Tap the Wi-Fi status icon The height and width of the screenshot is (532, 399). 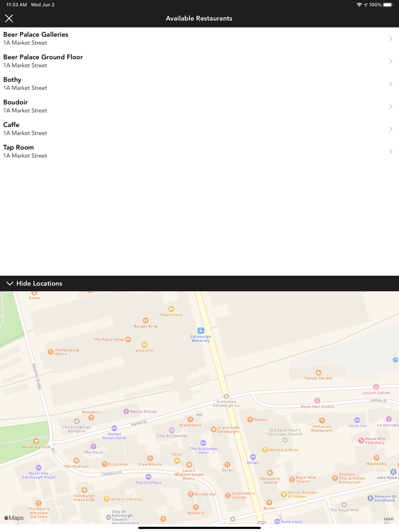tap(359, 5)
